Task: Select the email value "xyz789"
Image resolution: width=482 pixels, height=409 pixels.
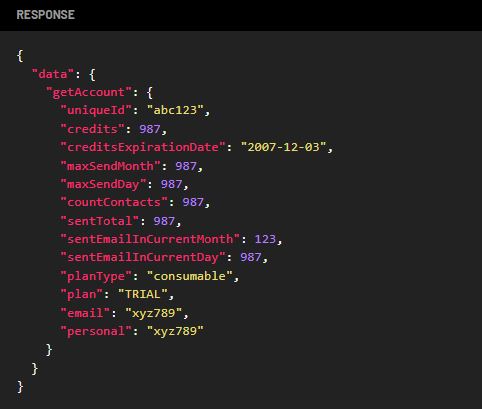Action: coord(154,313)
